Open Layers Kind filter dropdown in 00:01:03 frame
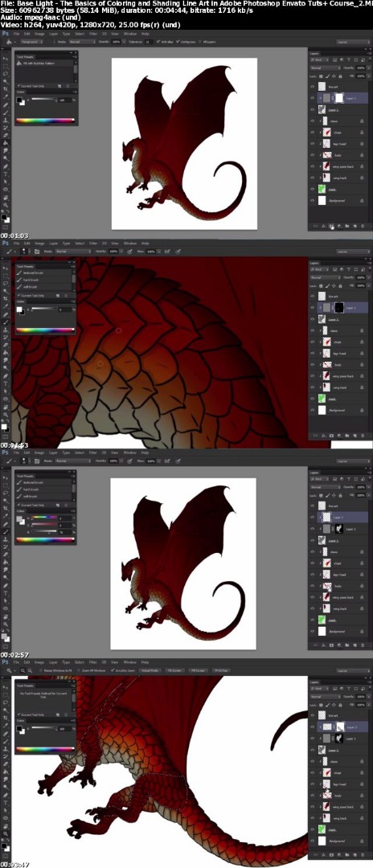The width and height of the screenshot is (373, 868). [x=319, y=61]
